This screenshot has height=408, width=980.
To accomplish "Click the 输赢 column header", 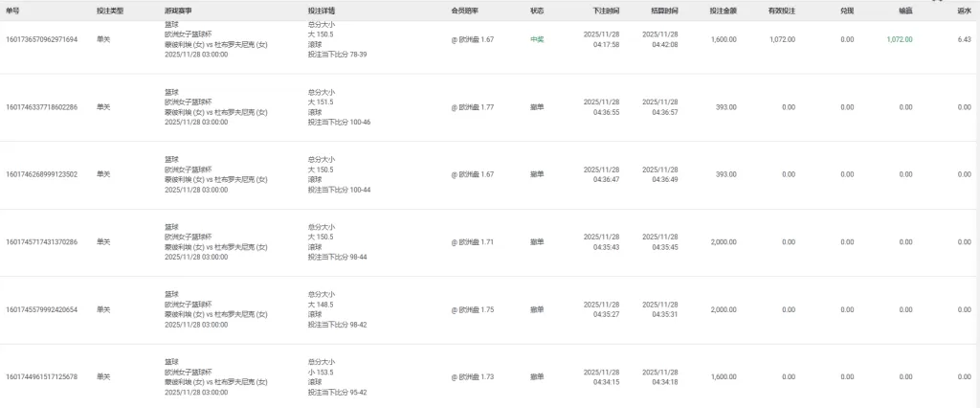I will [905, 10].
